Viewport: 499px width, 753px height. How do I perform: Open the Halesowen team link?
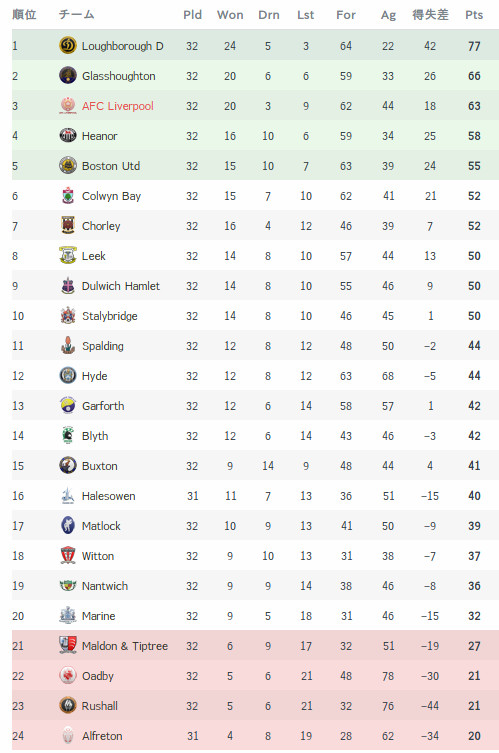tap(109, 496)
